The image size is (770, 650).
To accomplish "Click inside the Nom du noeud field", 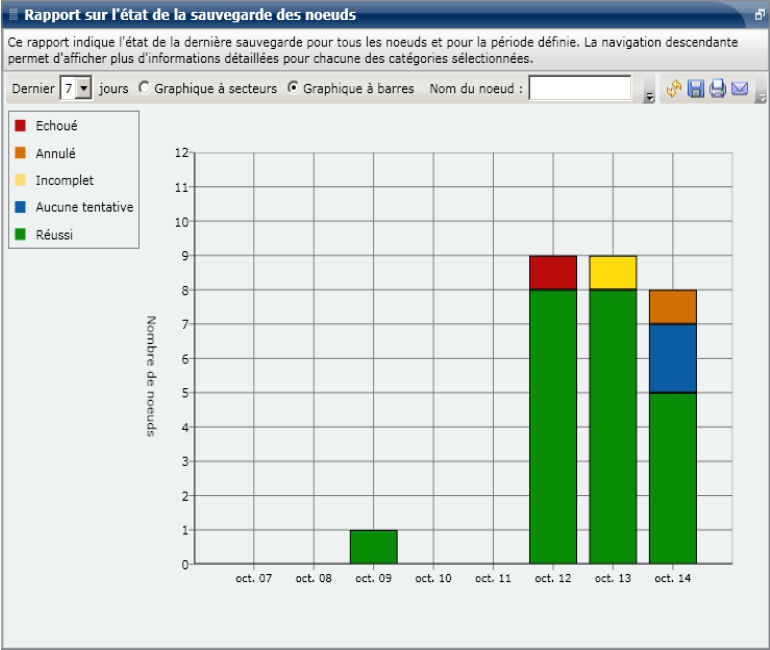I will [580, 89].
